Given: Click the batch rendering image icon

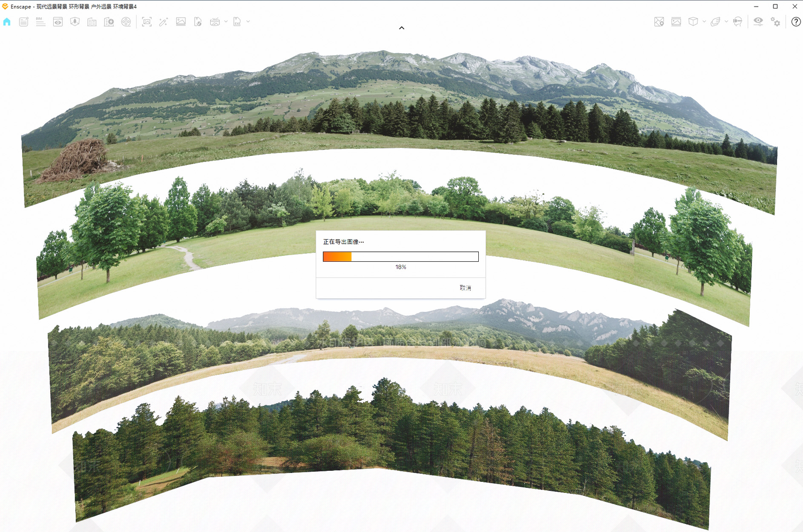Looking at the screenshot, I should coord(181,22).
